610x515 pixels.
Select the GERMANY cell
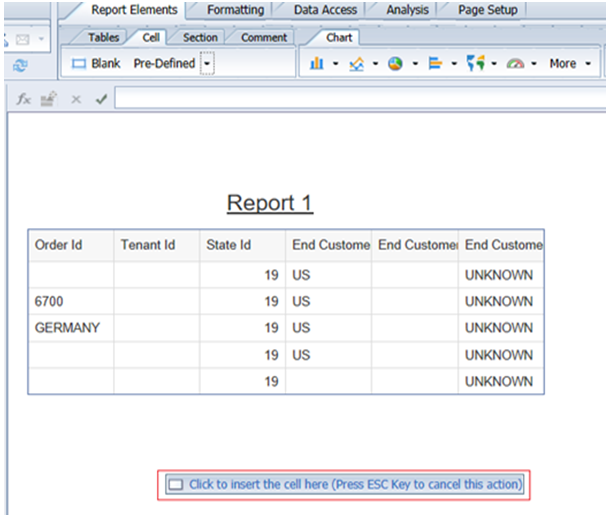click(x=71, y=328)
